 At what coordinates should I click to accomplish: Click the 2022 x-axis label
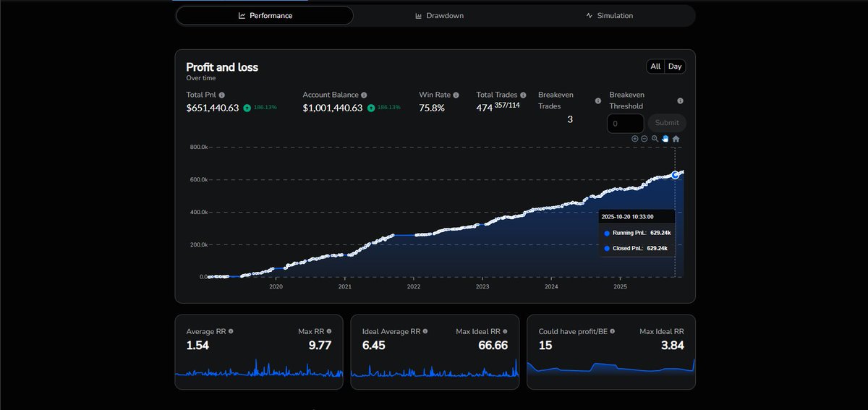point(414,287)
